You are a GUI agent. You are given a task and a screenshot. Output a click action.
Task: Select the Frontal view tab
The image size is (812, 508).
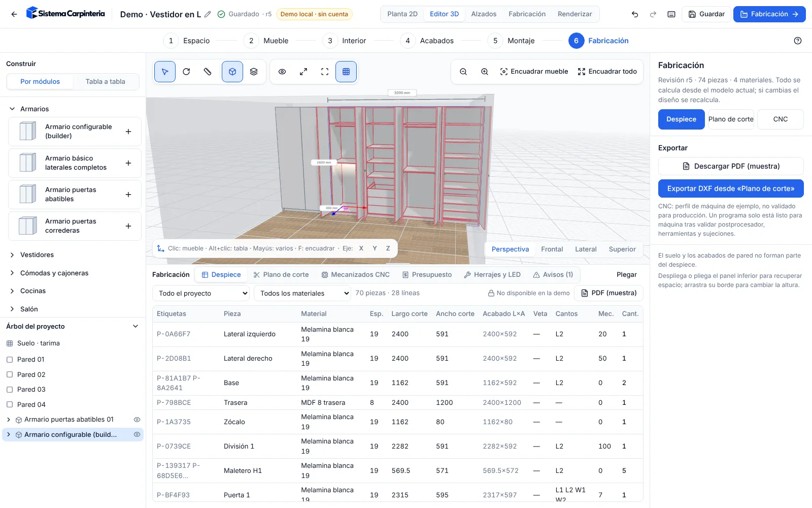(x=552, y=249)
